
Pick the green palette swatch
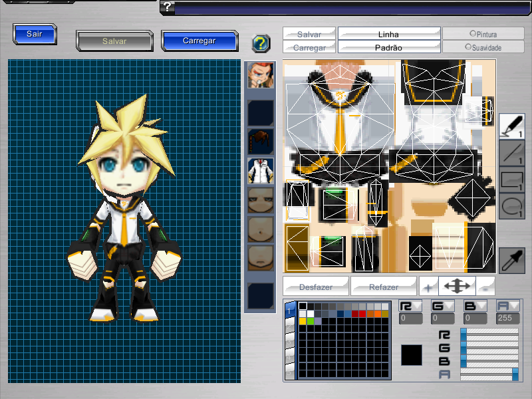pyautogui.click(x=311, y=321)
